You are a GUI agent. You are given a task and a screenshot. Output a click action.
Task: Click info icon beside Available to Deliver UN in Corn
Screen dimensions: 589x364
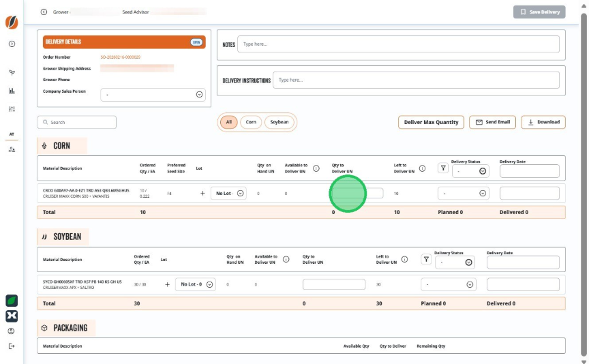pos(316,168)
